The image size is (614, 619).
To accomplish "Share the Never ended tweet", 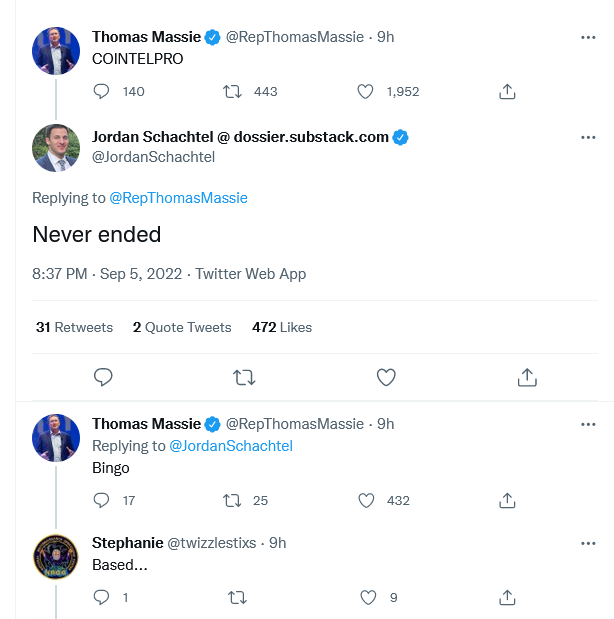I will click(x=527, y=377).
